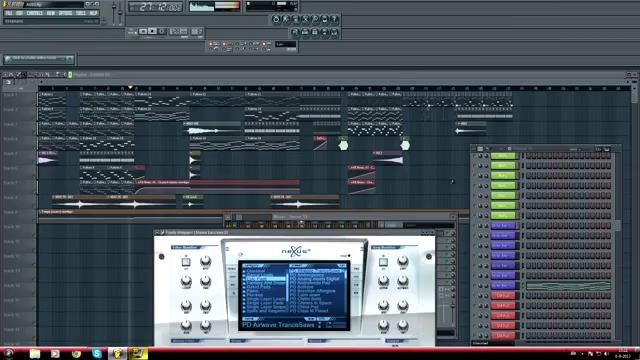Select the first purple channel button

[504, 226]
